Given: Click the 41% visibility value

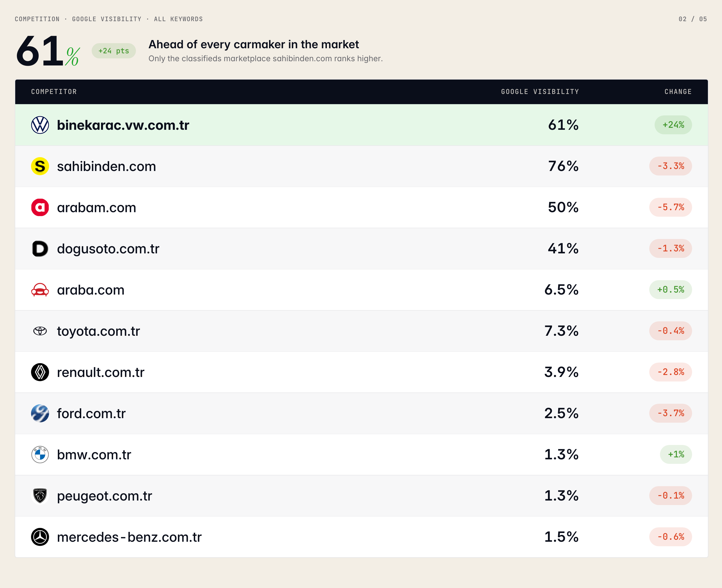Looking at the screenshot, I should 563,248.
